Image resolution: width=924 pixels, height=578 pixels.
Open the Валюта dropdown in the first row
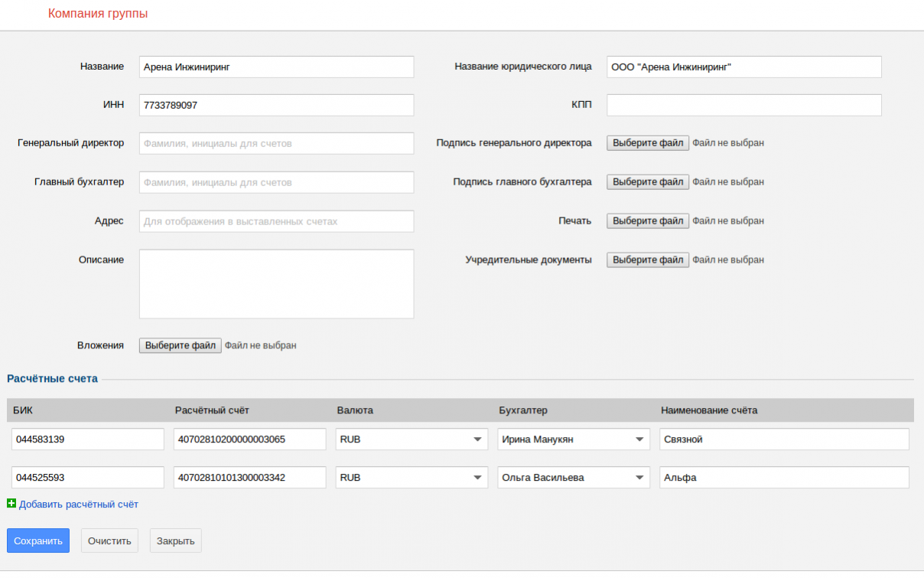click(x=412, y=439)
